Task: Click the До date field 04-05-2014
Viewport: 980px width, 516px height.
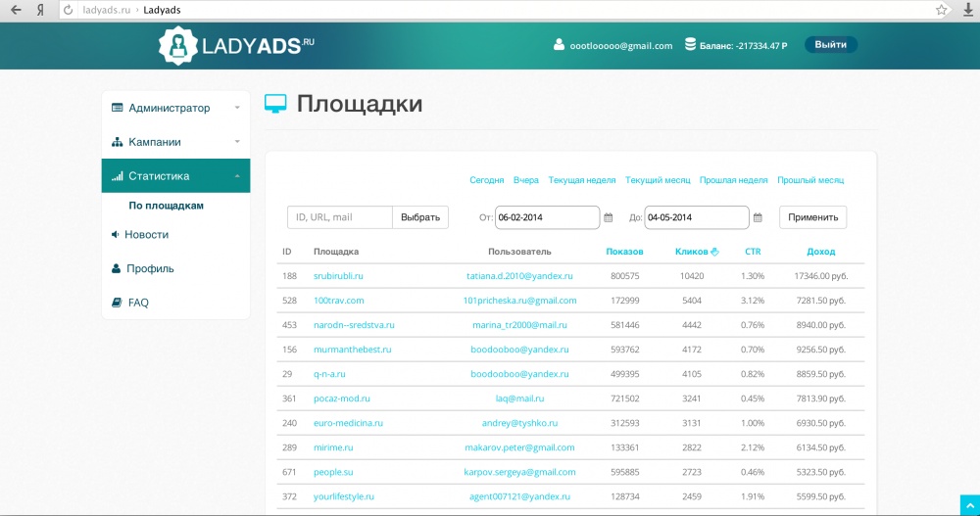Action: coord(696,217)
